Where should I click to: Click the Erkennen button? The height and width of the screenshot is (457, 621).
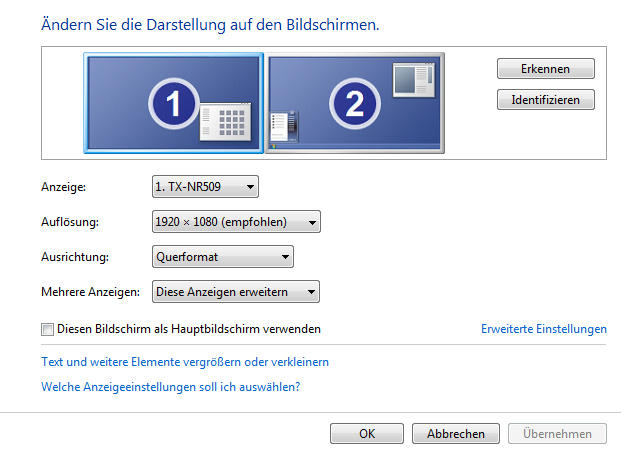(546, 69)
